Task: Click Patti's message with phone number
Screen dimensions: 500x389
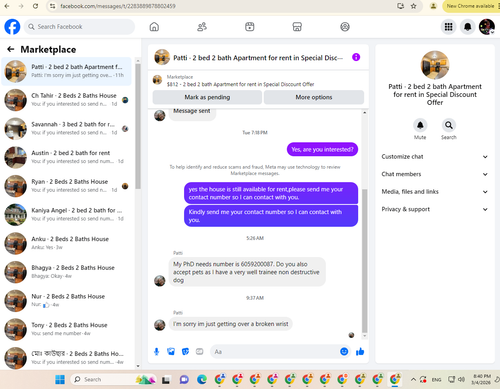Action: tap(247, 272)
